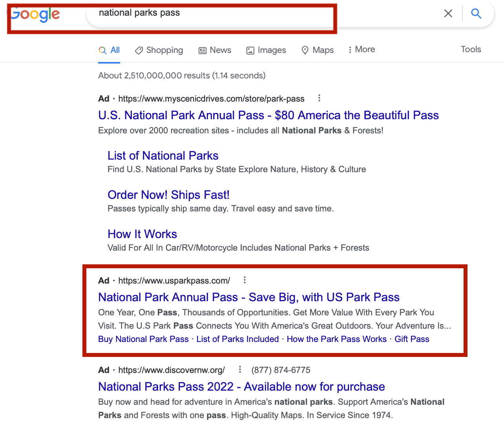Switch to the News results tab
The image size is (504, 433).
tap(215, 50)
